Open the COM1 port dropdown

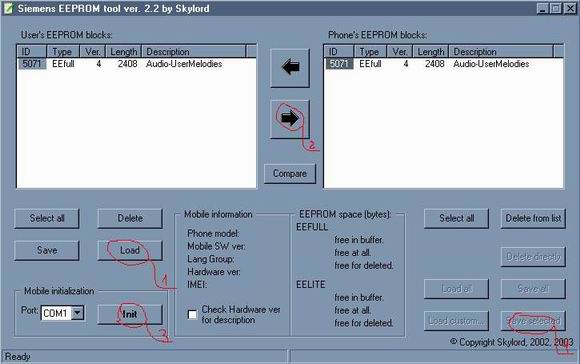tap(77, 313)
